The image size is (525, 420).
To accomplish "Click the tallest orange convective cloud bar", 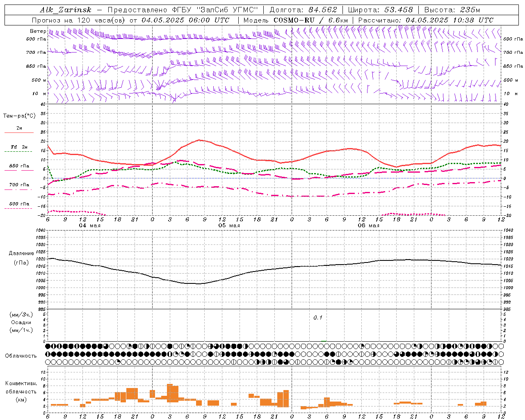I will (170, 393).
